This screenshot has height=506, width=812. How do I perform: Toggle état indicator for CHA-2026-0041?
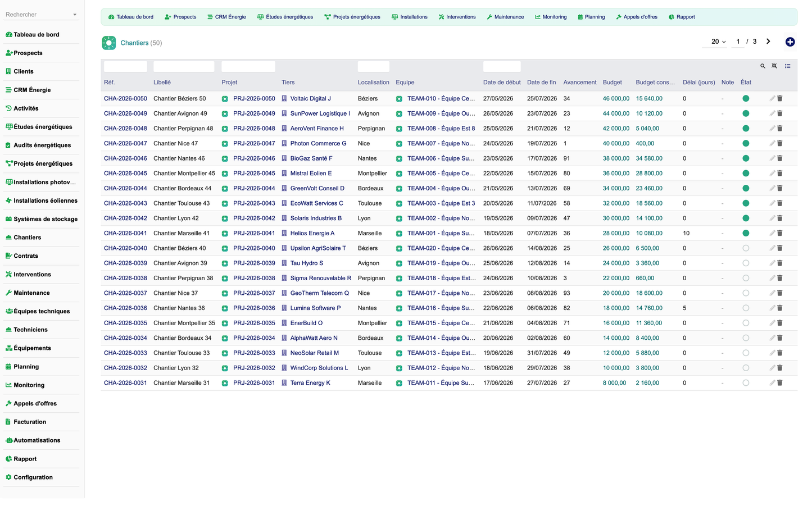746,233
